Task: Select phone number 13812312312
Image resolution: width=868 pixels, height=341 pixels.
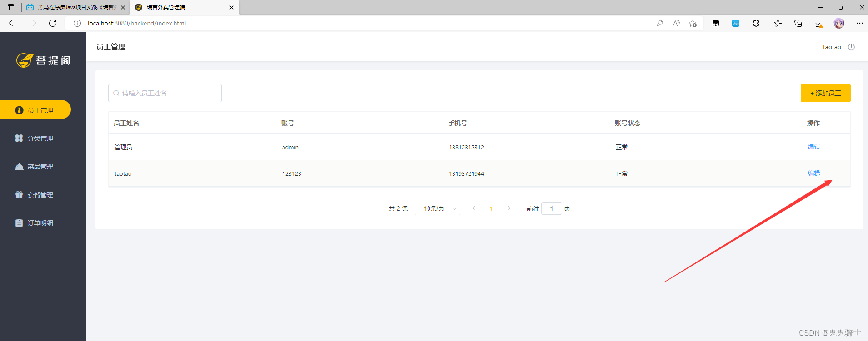Action: point(466,147)
